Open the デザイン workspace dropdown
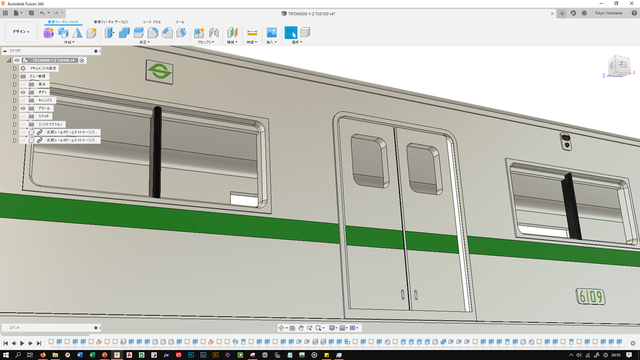 (x=21, y=32)
